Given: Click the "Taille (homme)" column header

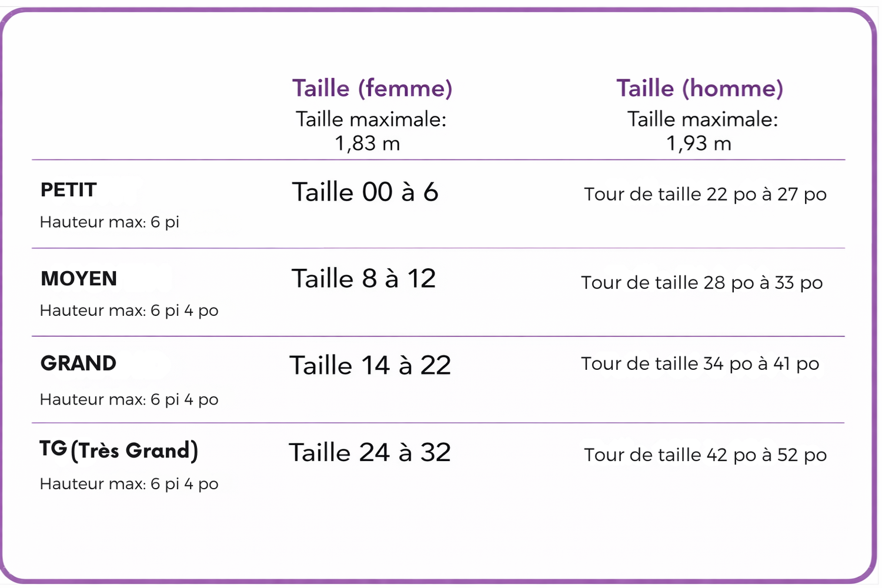Looking at the screenshot, I should point(700,88).
